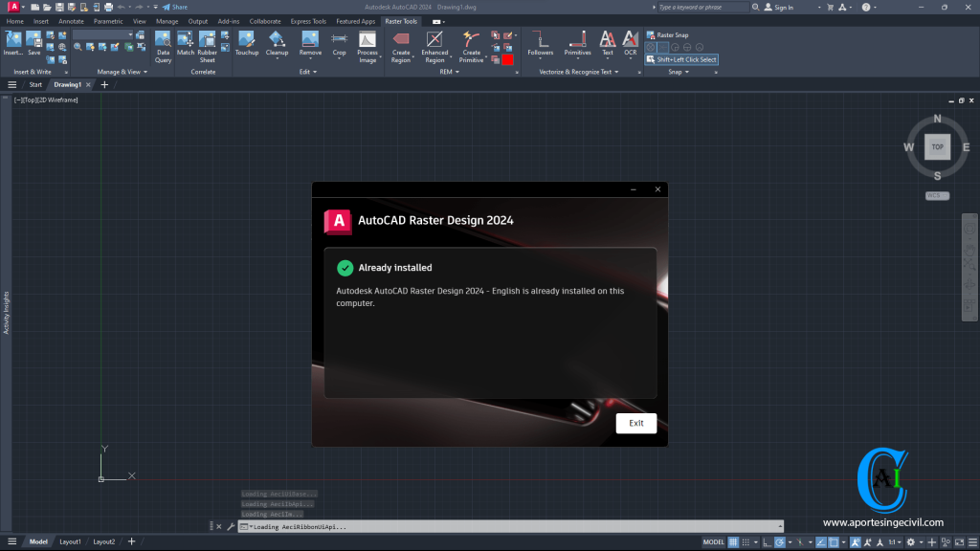980x551 pixels.
Task: Toggle grid display in status bar
Action: [734, 540]
